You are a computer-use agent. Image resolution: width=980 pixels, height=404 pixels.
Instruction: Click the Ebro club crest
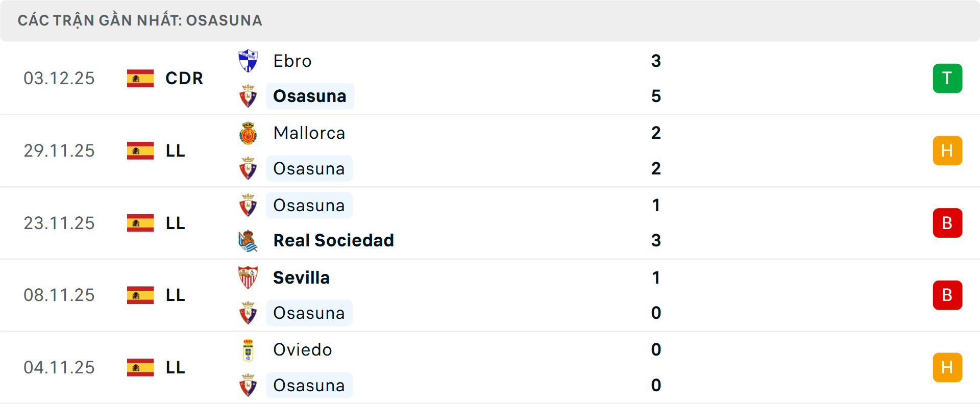(x=249, y=61)
